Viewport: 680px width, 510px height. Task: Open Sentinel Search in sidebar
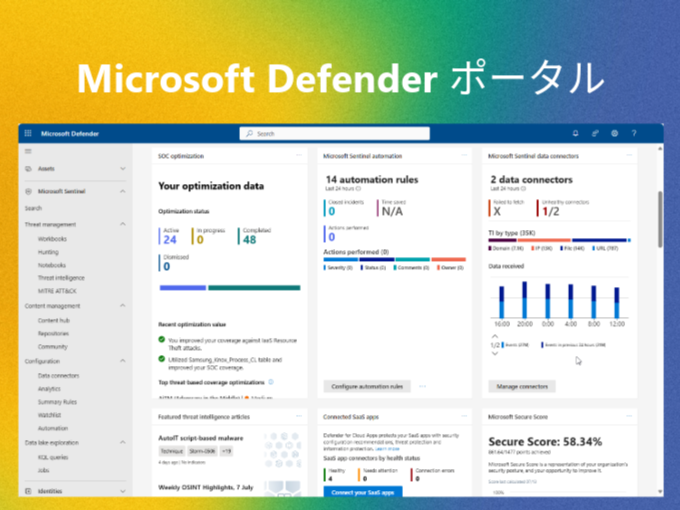point(33,208)
